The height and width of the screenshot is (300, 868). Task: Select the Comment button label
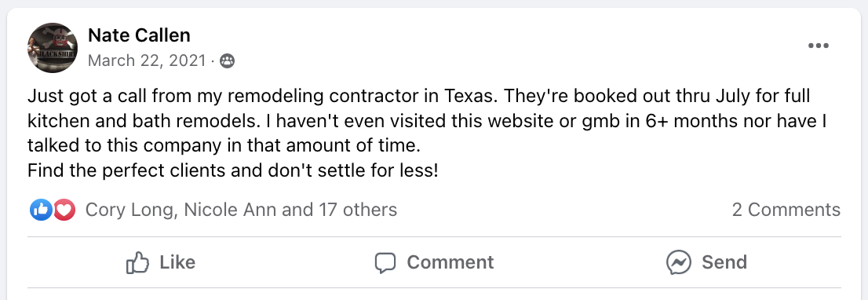(x=450, y=262)
